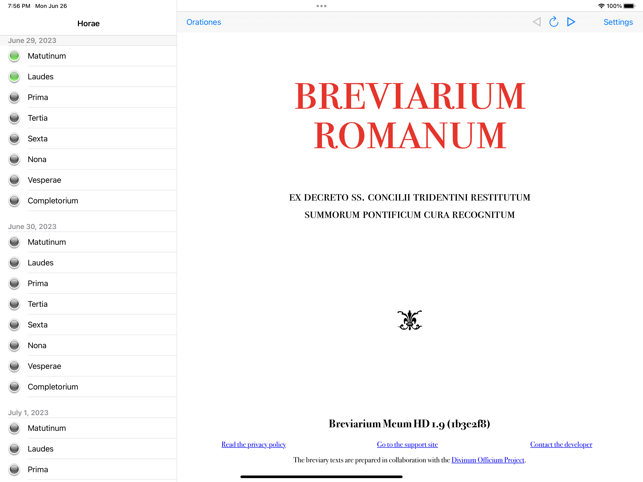This screenshot has height=482, width=643.
Task: Reload the page with refresh icon
Action: click(554, 22)
